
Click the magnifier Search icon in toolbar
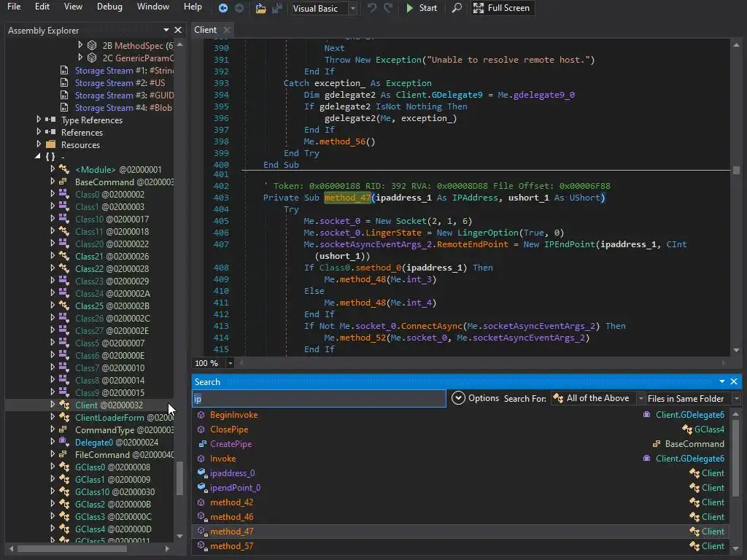tap(457, 8)
